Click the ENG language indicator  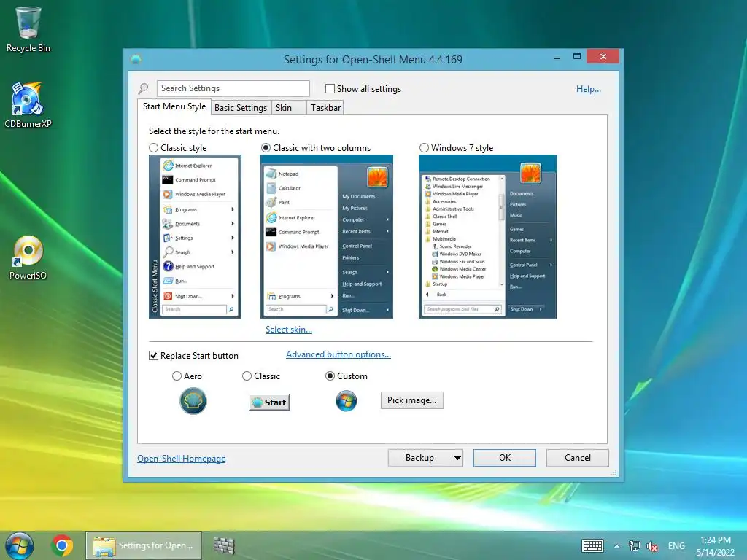[x=676, y=546]
